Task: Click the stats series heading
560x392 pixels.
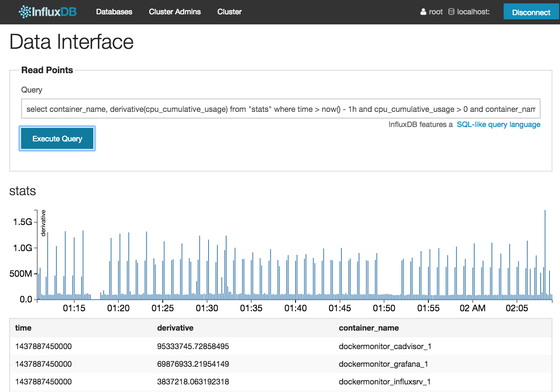Action: point(23,191)
